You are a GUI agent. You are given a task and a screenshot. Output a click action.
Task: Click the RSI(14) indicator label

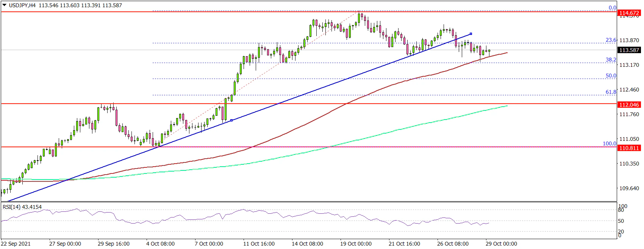pyautogui.click(x=22, y=207)
